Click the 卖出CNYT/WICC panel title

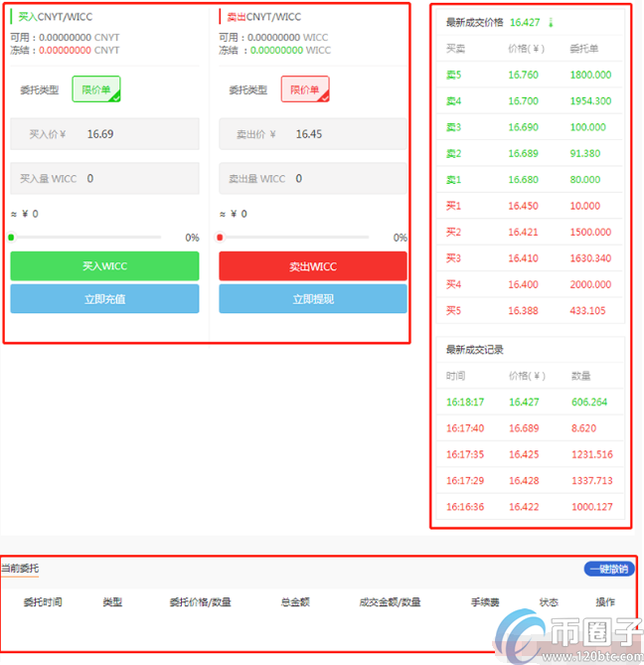click(263, 17)
